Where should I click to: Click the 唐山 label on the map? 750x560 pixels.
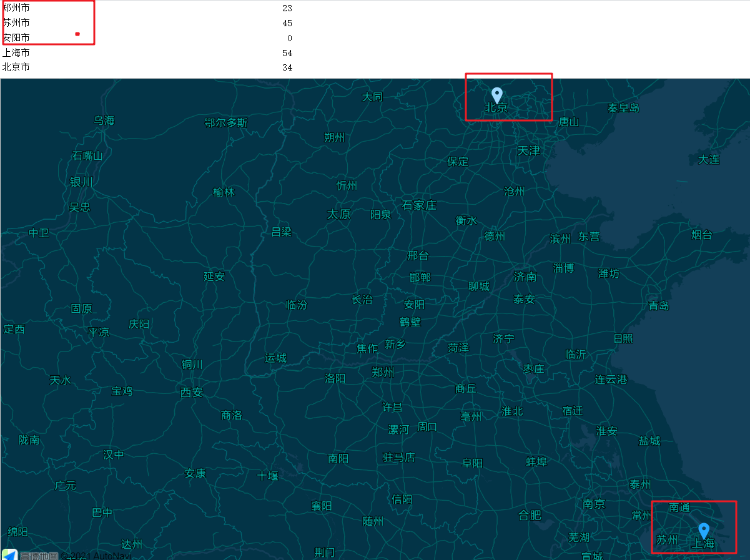click(x=569, y=122)
